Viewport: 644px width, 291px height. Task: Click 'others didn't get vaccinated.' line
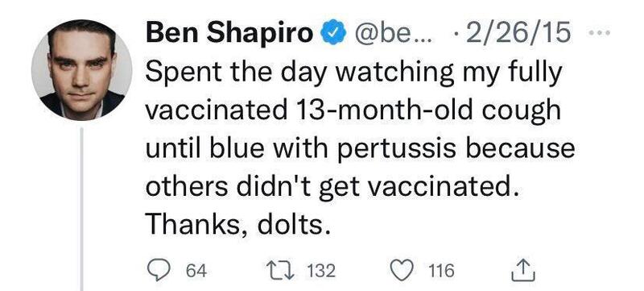[x=331, y=188]
